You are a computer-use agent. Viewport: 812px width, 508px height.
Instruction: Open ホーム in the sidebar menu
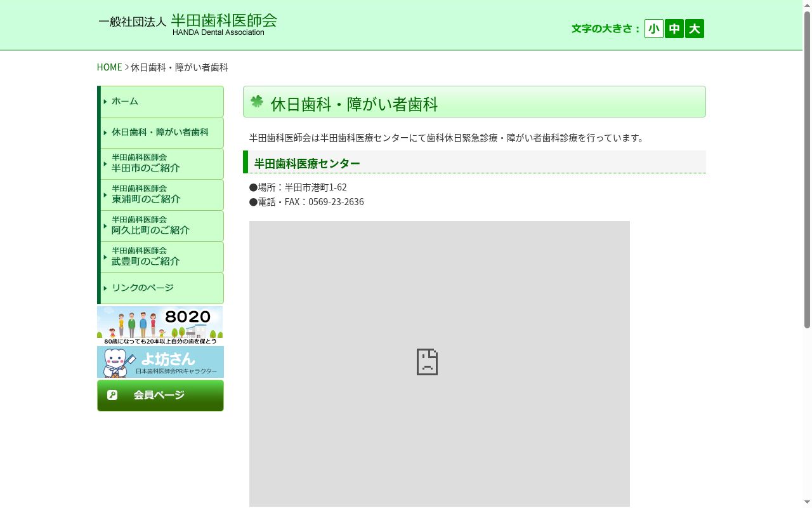[160, 102]
